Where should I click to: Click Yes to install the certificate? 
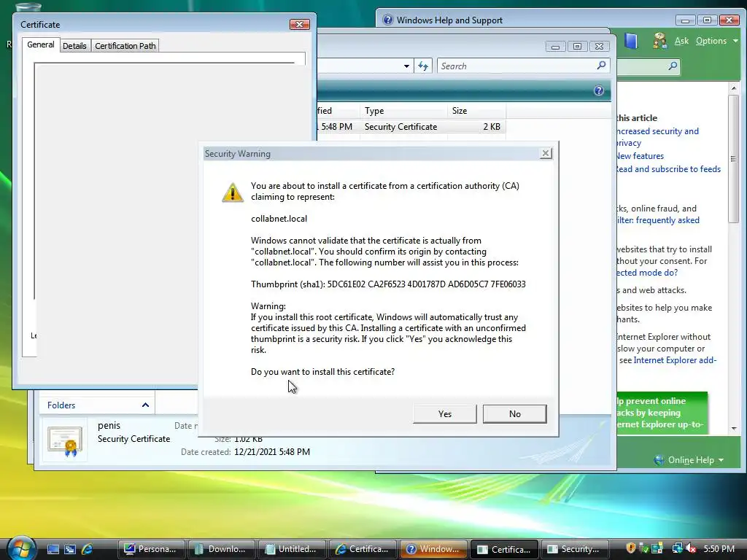pos(444,414)
